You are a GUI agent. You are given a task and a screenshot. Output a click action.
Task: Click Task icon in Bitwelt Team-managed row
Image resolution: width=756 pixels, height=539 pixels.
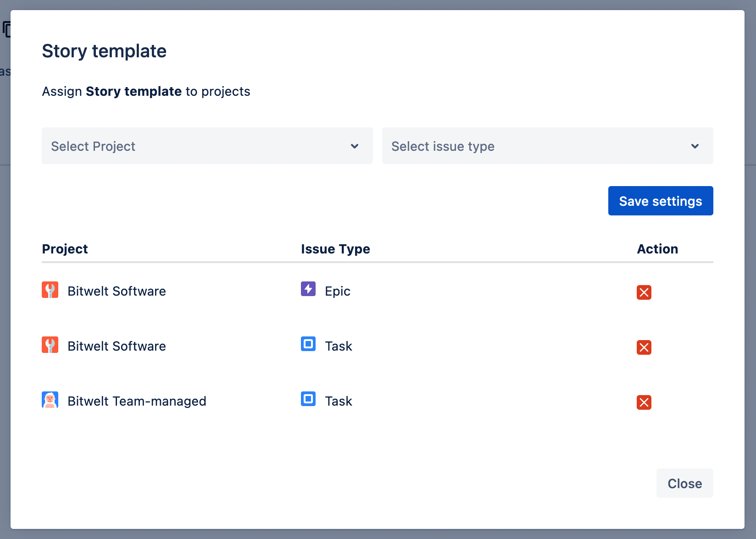click(308, 399)
